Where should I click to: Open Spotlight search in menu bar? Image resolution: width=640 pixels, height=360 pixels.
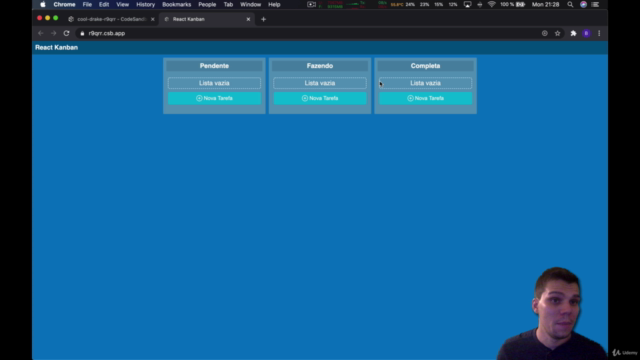pos(570,4)
